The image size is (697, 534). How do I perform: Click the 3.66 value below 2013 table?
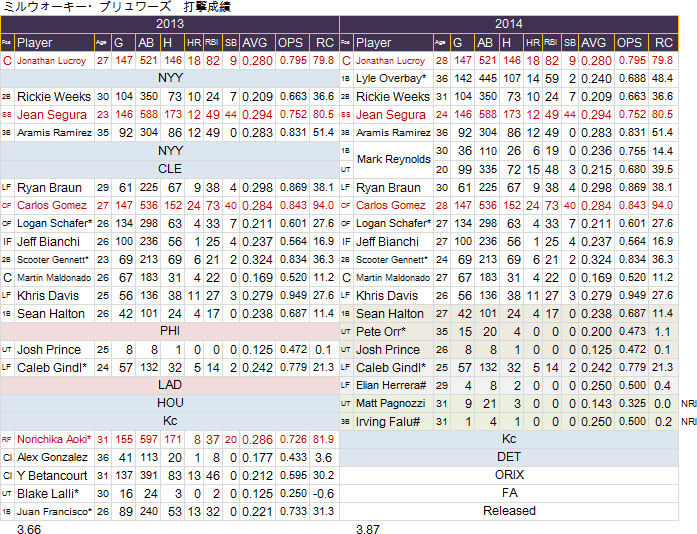29,529
